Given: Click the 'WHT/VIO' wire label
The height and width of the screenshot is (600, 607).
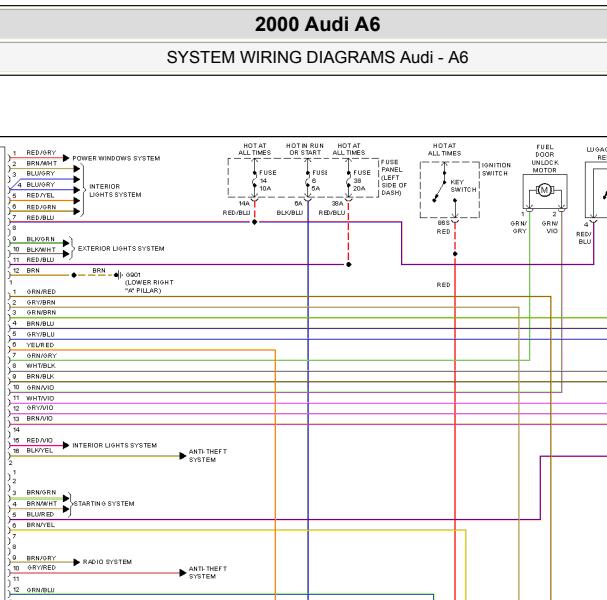Looking at the screenshot, I should pos(40,398).
